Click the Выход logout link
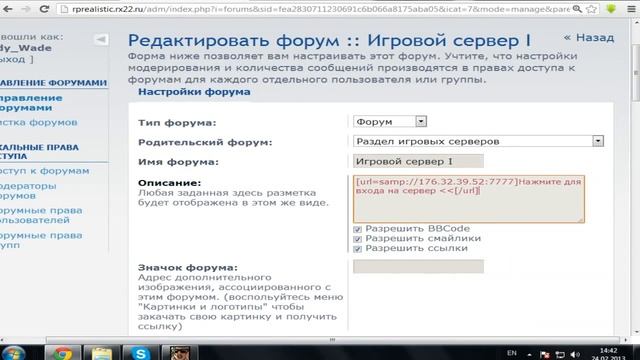Viewport: 640px width, 360px height. 16,59
